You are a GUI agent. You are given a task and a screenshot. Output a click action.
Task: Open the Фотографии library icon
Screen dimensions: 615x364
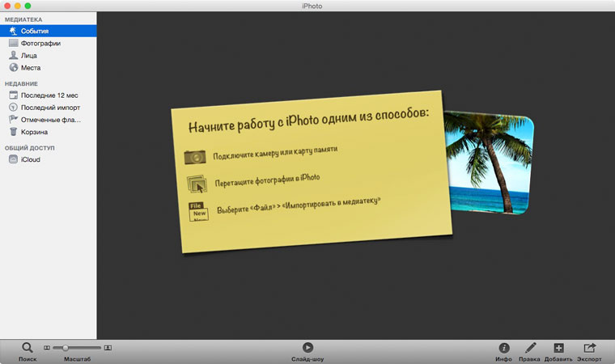click(13, 43)
